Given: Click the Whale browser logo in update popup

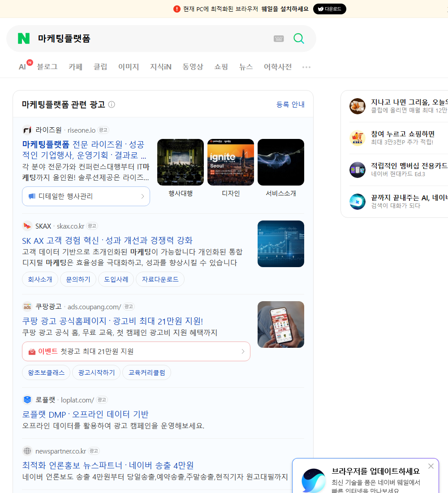Looking at the screenshot, I should tap(314, 481).
